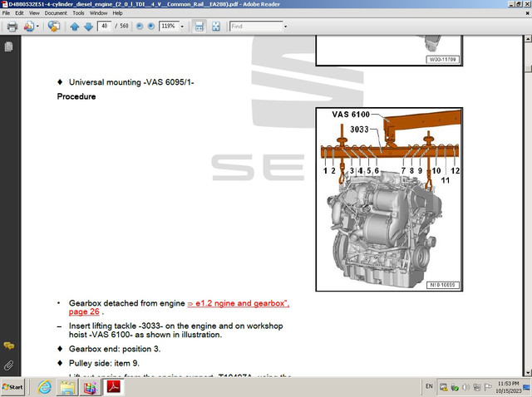Click the Show Desktop button in tray corner
The image size is (532, 397).
pos(527,387)
